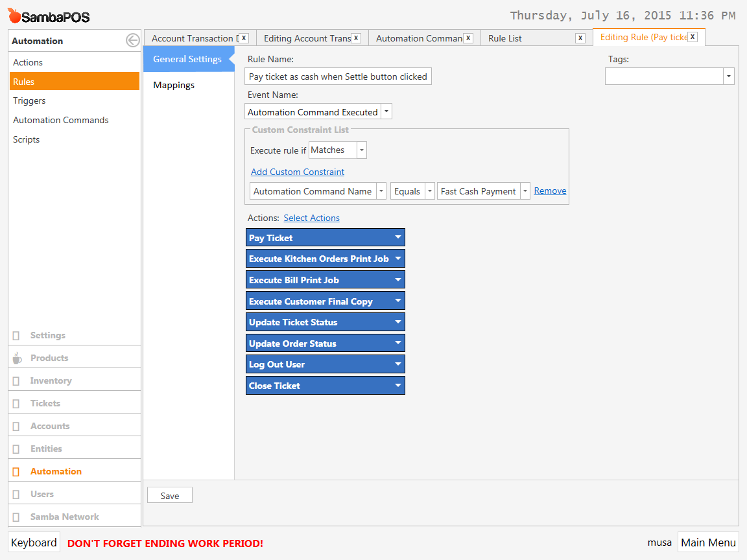Open the on-screen Keyboard
The image size is (747, 560).
[x=34, y=542]
